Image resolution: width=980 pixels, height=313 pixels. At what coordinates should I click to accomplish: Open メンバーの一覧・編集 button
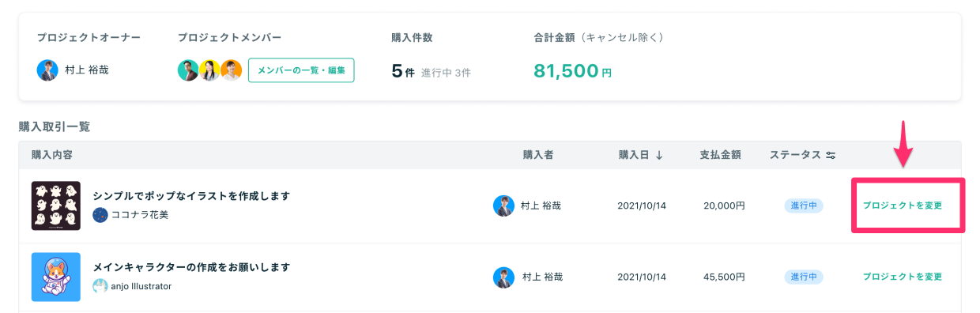[301, 70]
